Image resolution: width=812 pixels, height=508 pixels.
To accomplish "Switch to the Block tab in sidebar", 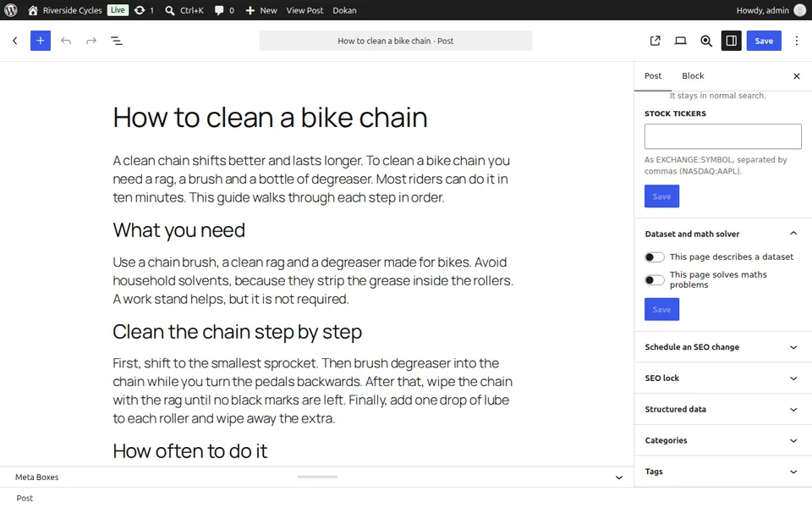I will (x=693, y=75).
